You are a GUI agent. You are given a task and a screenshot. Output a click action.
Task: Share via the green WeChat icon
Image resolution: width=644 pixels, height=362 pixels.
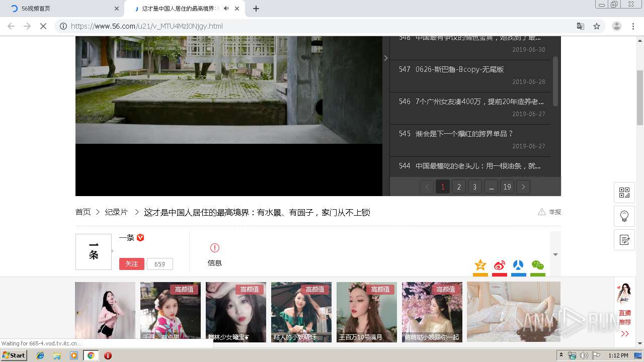[538, 265]
